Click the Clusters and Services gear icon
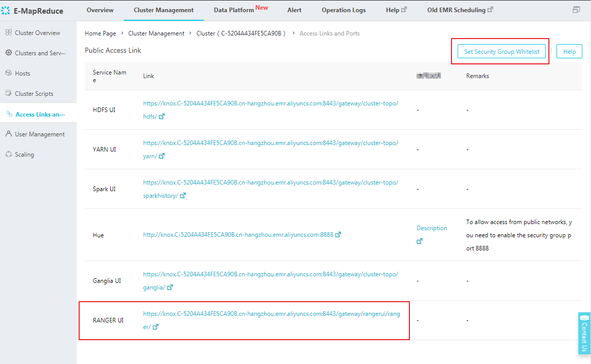The height and width of the screenshot is (364, 591). pos(9,53)
